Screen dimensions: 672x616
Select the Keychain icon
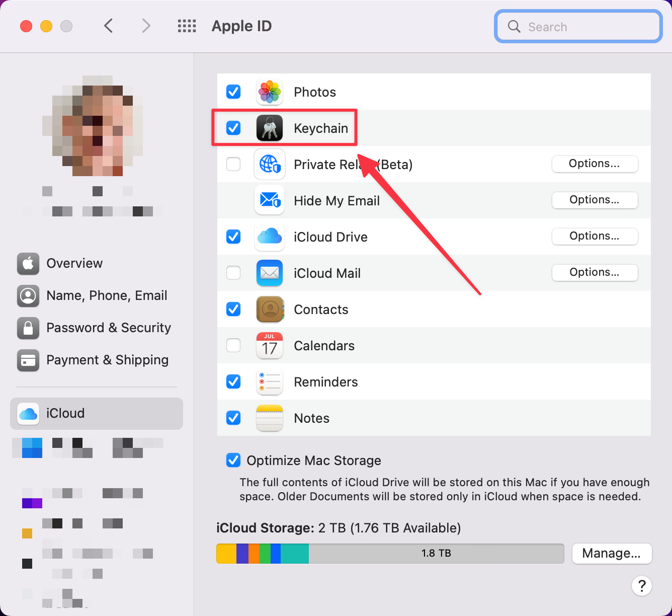click(x=270, y=128)
